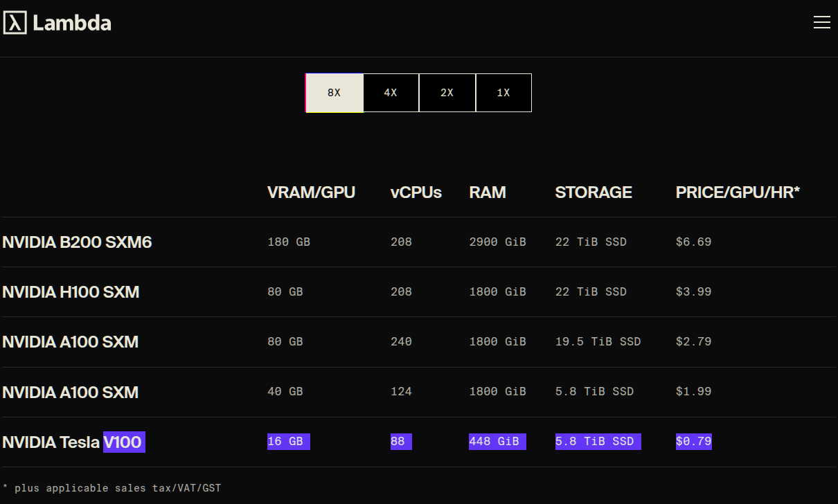Click the 180 GB VRAM cell
This screenshot has height=504, width=838.
[289, 242]
